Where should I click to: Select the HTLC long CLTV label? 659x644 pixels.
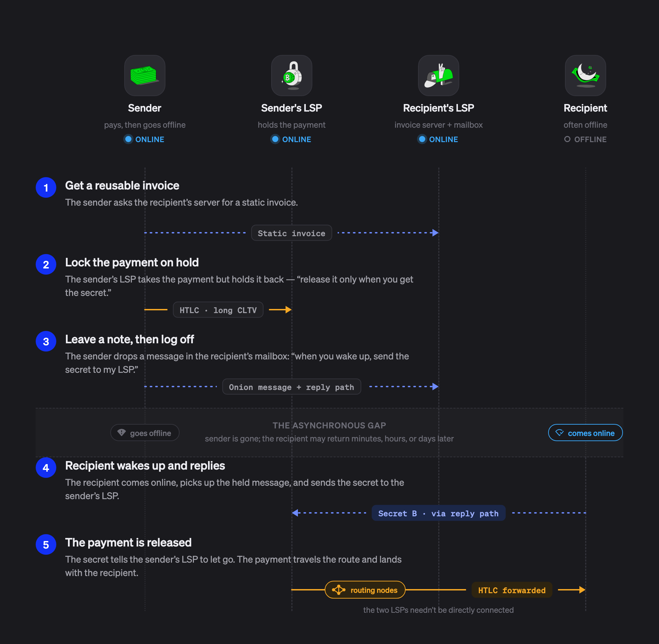218,310
